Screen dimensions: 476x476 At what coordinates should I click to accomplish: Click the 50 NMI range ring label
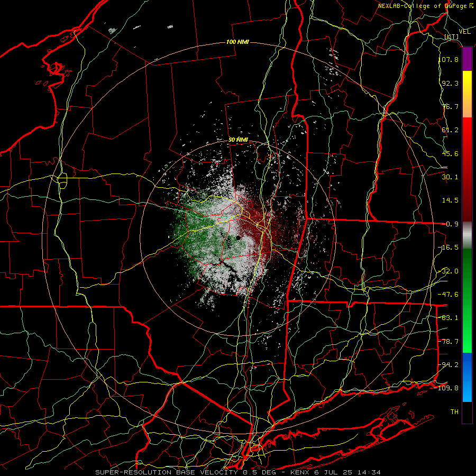238,140
